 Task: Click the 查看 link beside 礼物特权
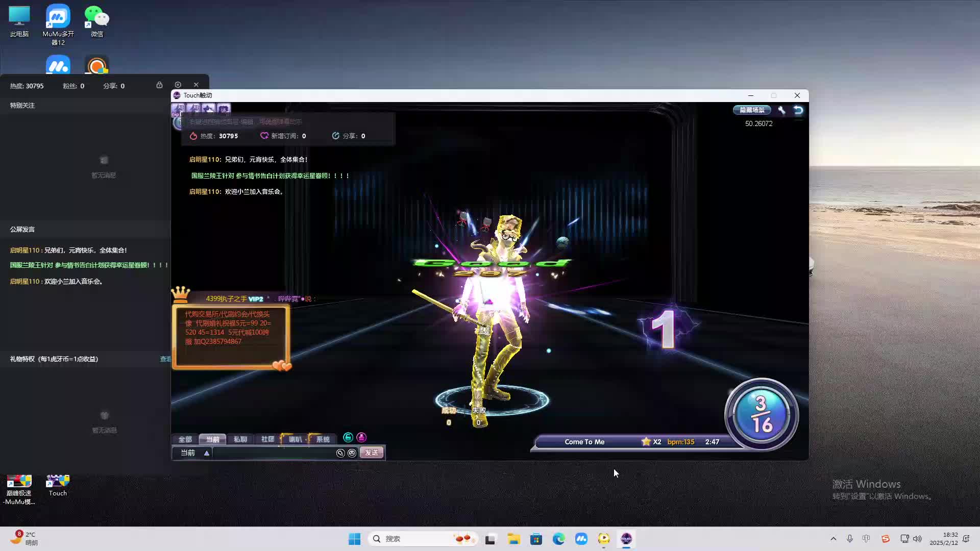[165, 359]
